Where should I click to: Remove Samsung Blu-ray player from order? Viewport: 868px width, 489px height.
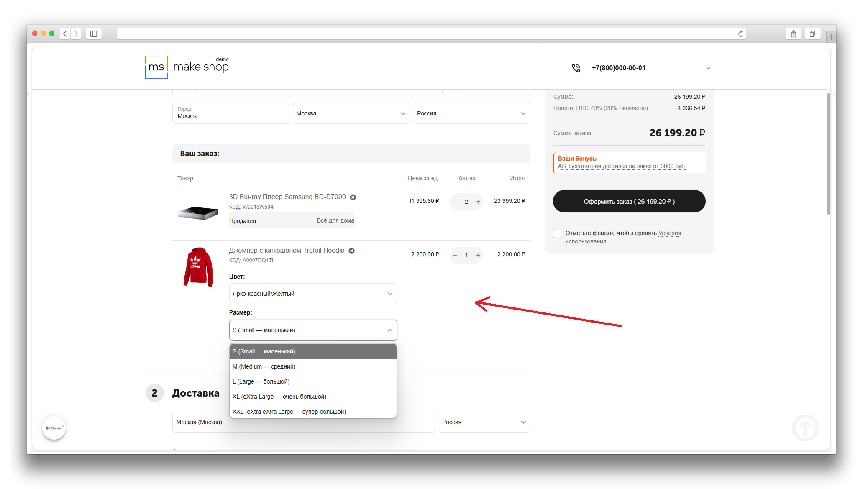coord(353,197)
